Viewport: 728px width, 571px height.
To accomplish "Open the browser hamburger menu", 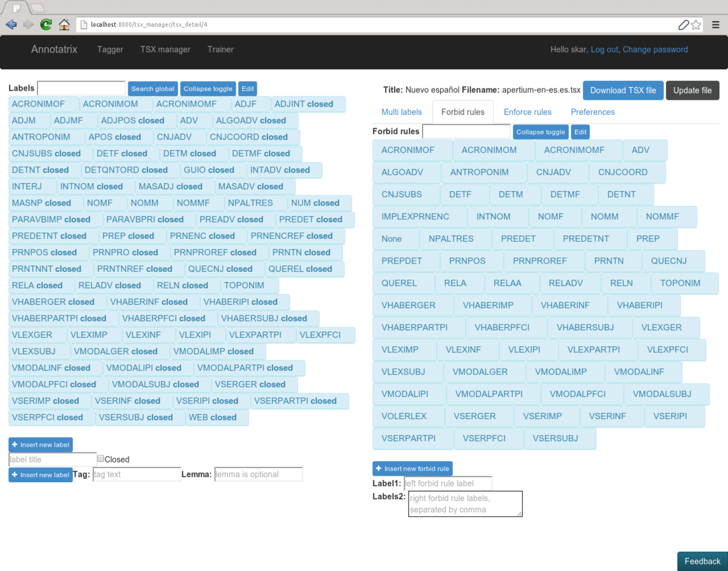I will pyautogui.click(x=716, y=25).
